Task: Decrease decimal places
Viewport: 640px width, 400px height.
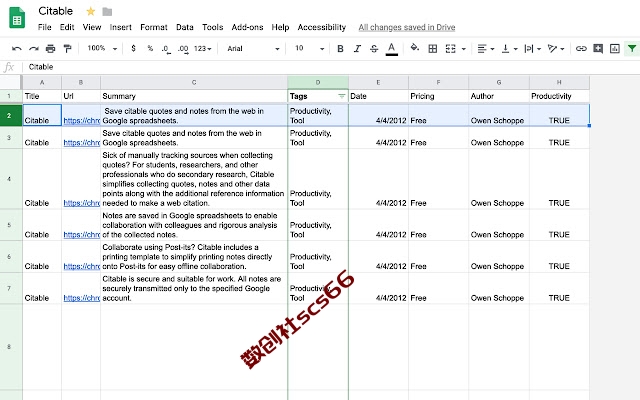Action: [166, 49]
